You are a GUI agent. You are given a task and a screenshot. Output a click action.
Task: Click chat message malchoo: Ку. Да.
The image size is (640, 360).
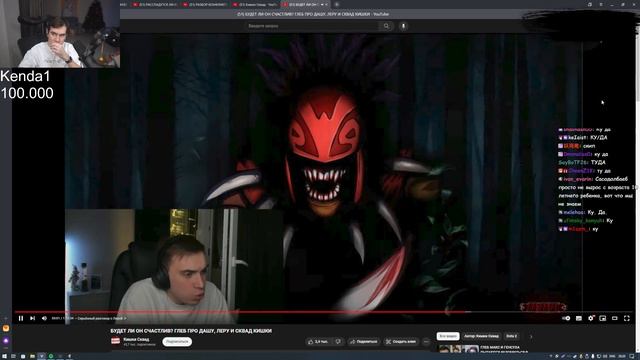pyautogui.click(x=582, y=212)
